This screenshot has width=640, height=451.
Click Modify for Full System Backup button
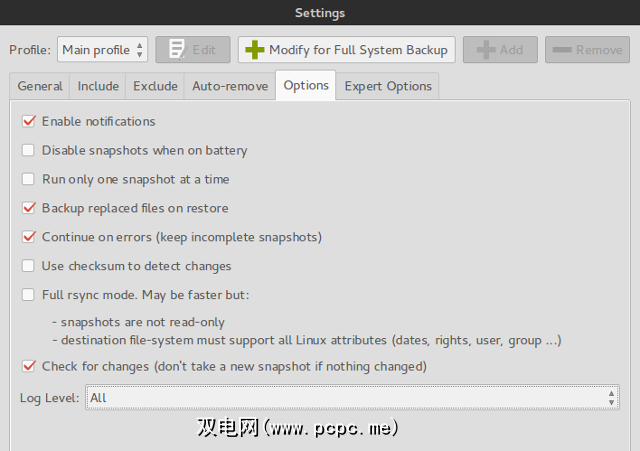[347, 50]
